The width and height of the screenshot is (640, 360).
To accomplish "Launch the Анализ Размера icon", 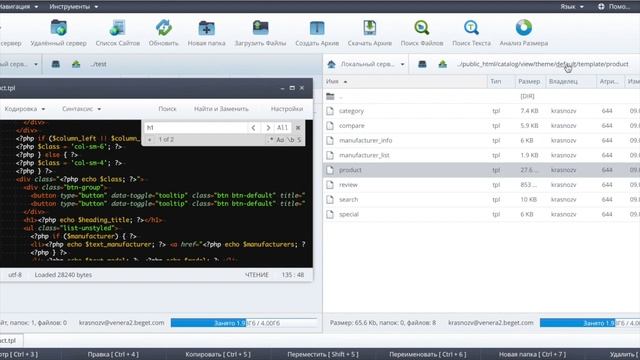I will click(524, 28).
